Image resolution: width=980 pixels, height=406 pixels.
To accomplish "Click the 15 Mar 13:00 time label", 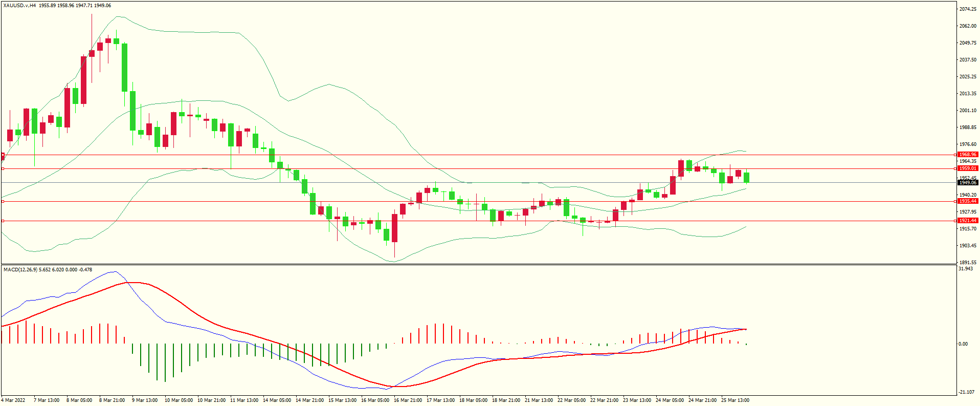I will 342,400.
